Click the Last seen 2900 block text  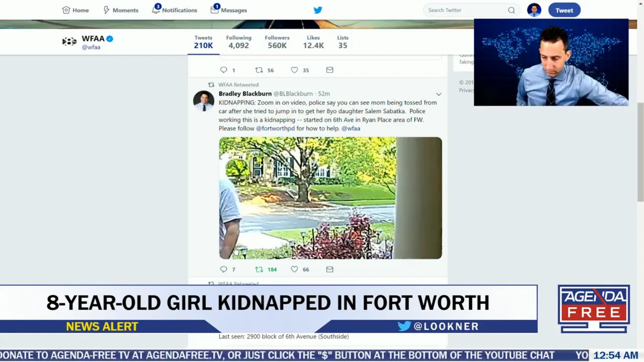tap(284, 336)
